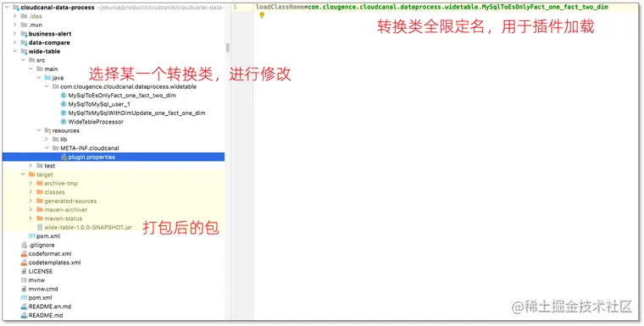Click the com.clougence class name value in editor

coord(458,7)
